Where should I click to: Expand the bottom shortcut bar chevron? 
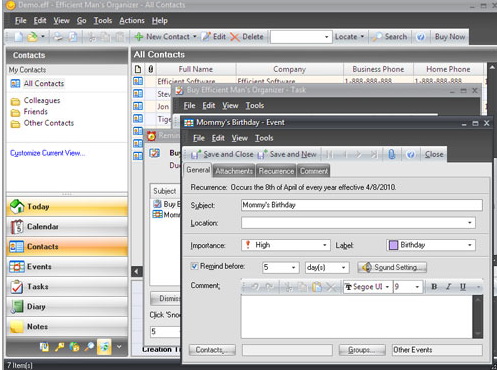tap(119, 347)
